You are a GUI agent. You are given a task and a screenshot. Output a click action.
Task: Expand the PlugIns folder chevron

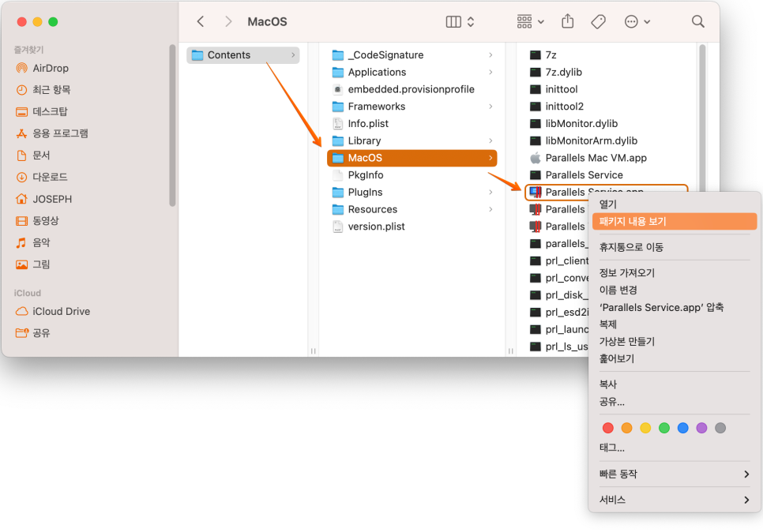point(490,192)
